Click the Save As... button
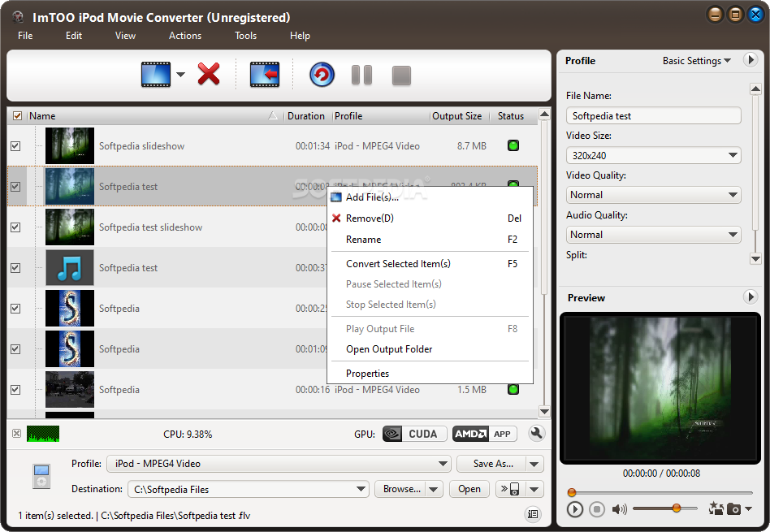 click(491, 464)
